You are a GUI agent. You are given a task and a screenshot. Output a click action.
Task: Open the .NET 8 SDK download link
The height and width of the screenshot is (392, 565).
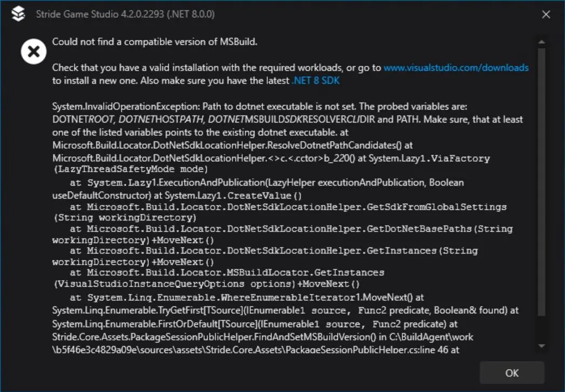coord(314,80)
